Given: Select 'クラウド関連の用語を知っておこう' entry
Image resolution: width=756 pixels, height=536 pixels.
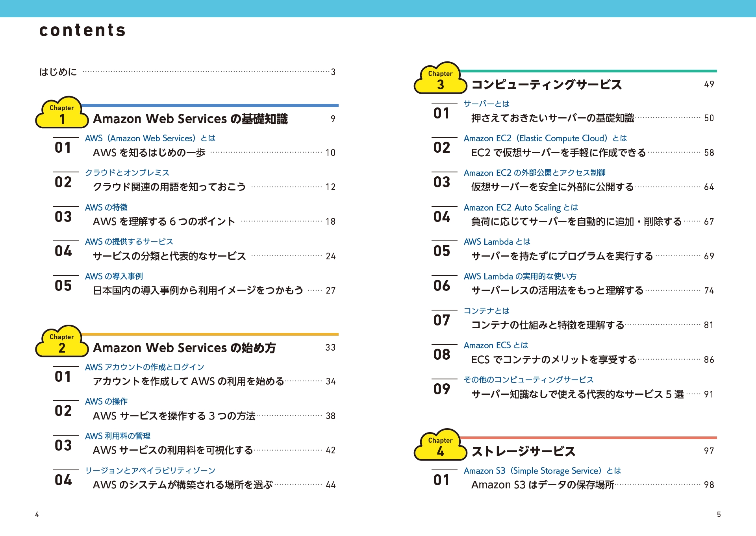Looking at the screenshot, I should (x=169, y=187).
